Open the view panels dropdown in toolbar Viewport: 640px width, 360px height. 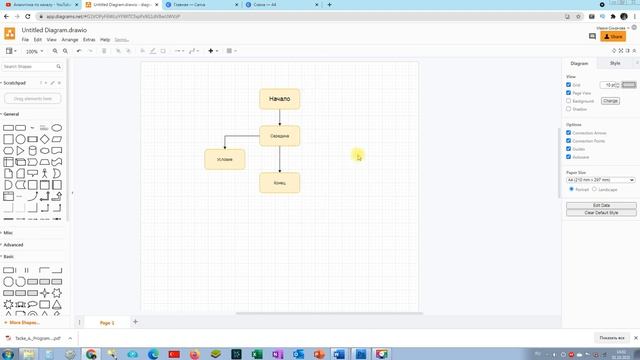(11, 51)
